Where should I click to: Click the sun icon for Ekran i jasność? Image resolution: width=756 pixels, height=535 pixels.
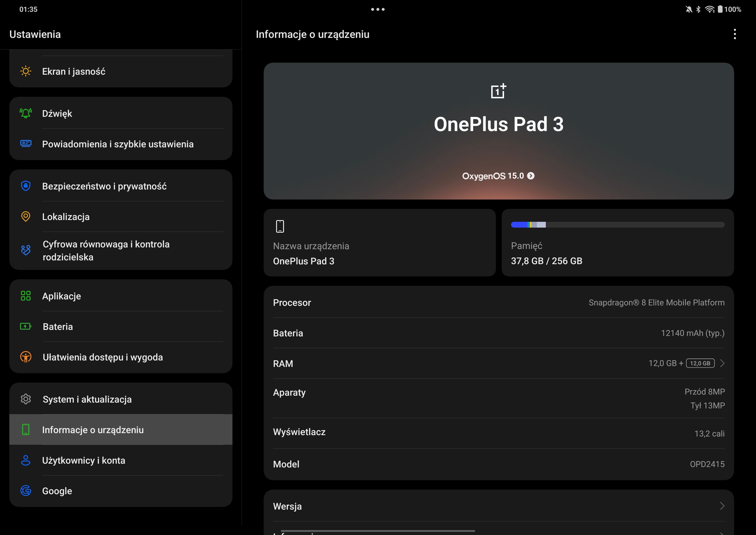[x=26, y=71]
